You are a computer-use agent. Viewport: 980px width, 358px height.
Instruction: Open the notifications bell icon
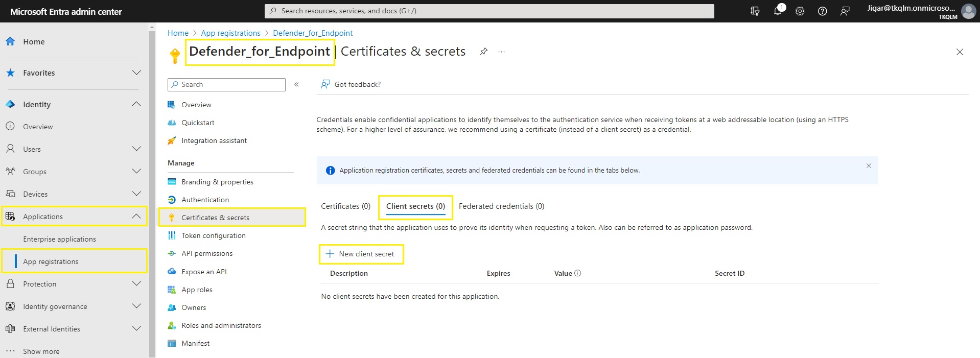coord(778,11)
